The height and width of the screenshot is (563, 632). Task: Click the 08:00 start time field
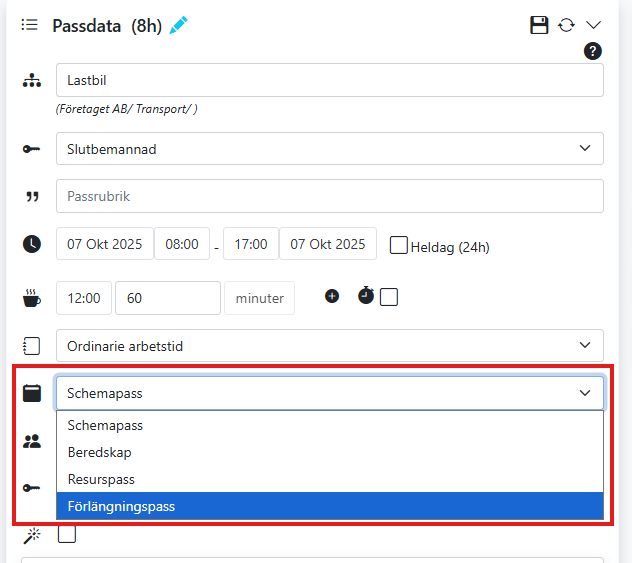point(182,244)
